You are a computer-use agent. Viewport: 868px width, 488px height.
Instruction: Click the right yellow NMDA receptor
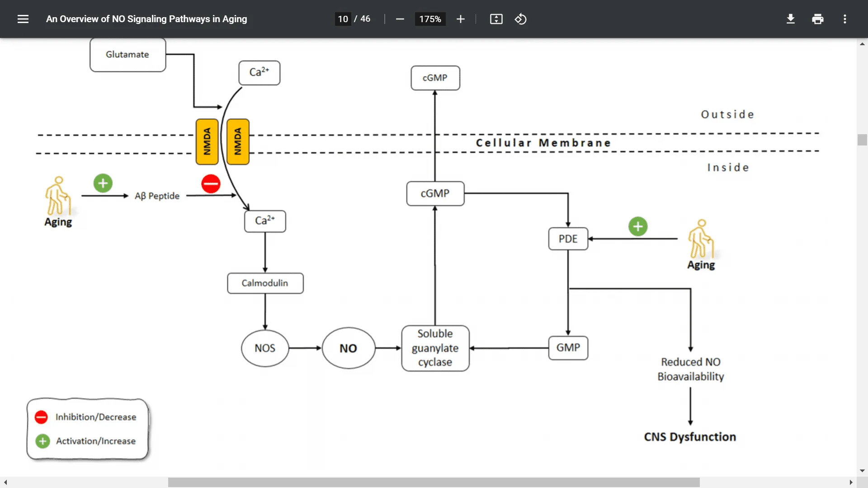(x=238, y=141)
